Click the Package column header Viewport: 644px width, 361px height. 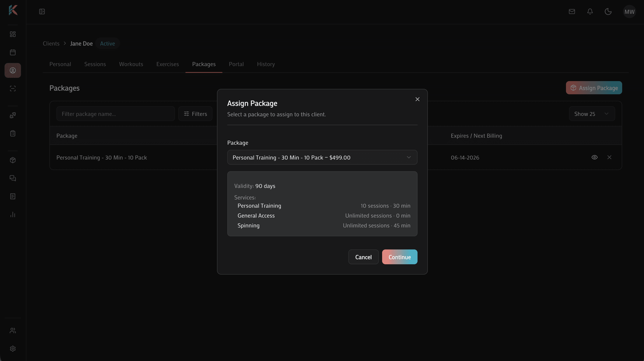tap(67, 135)
